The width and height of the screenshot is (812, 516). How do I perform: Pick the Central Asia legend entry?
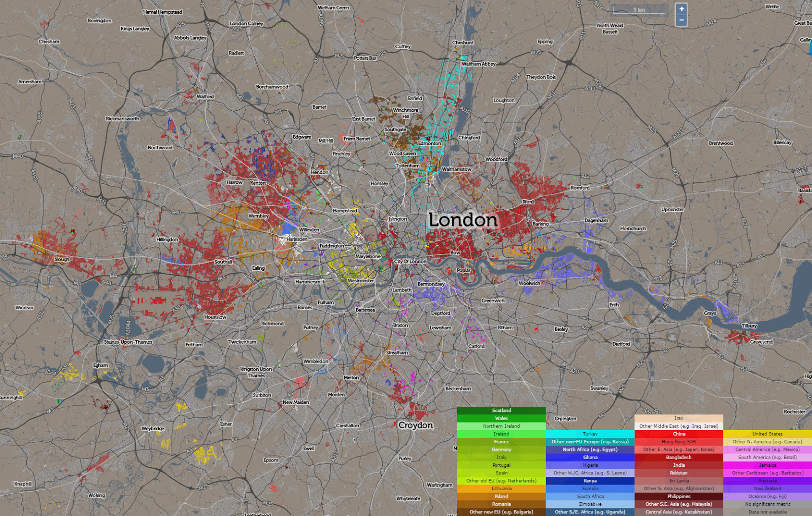point(679,512)
